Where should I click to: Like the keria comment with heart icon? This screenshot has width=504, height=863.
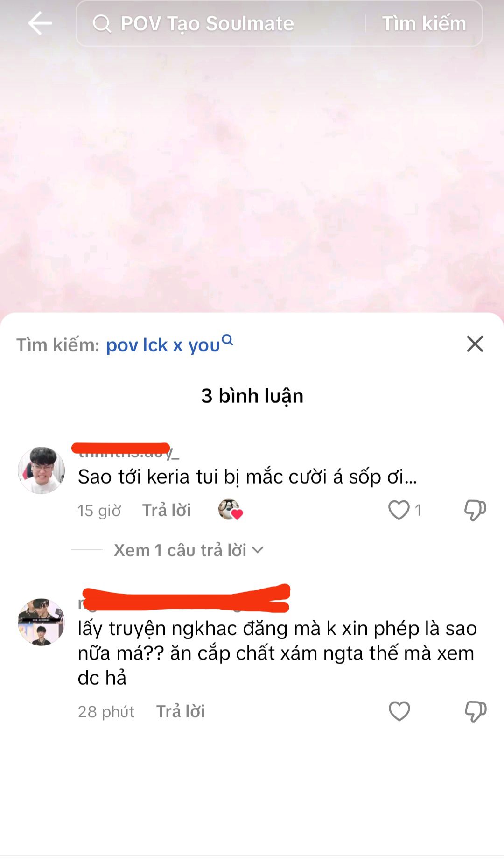click(x=399, y=510)
